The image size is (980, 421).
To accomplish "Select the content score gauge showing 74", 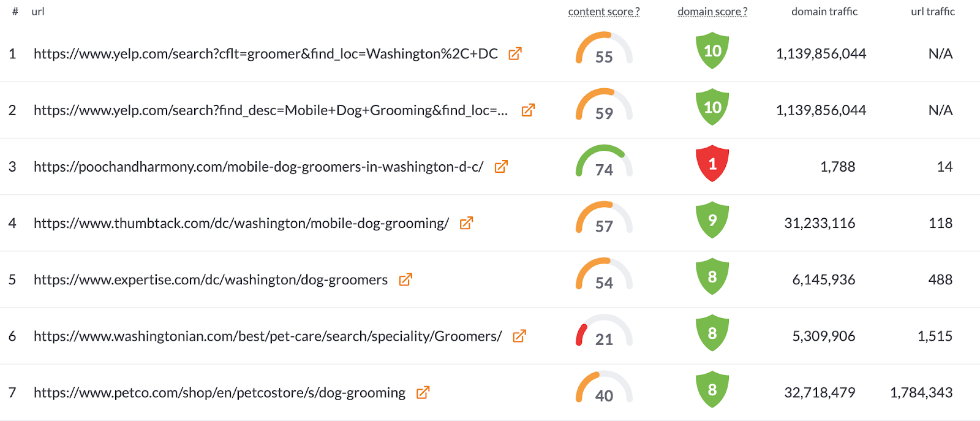I will (x=603, y=165).
